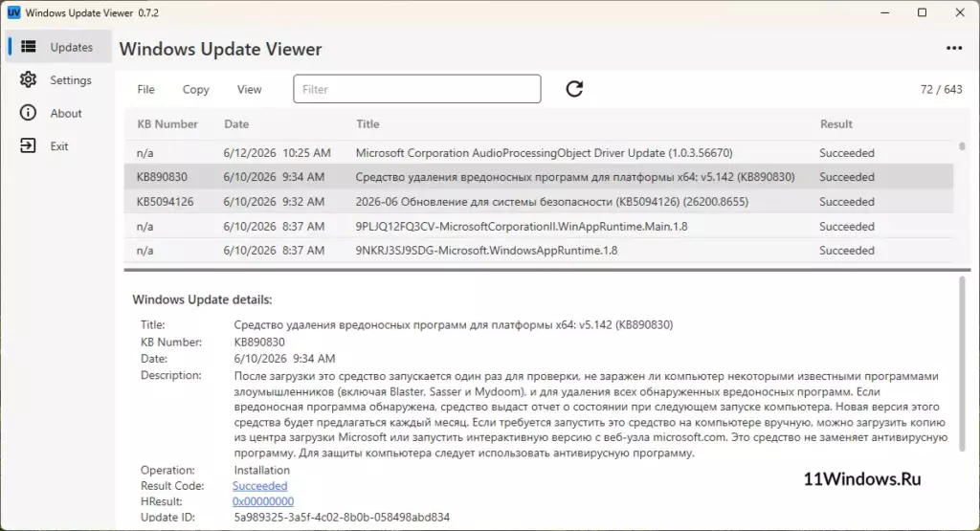
Task: Click the KB890830 value in details pane
Action: 259,342
